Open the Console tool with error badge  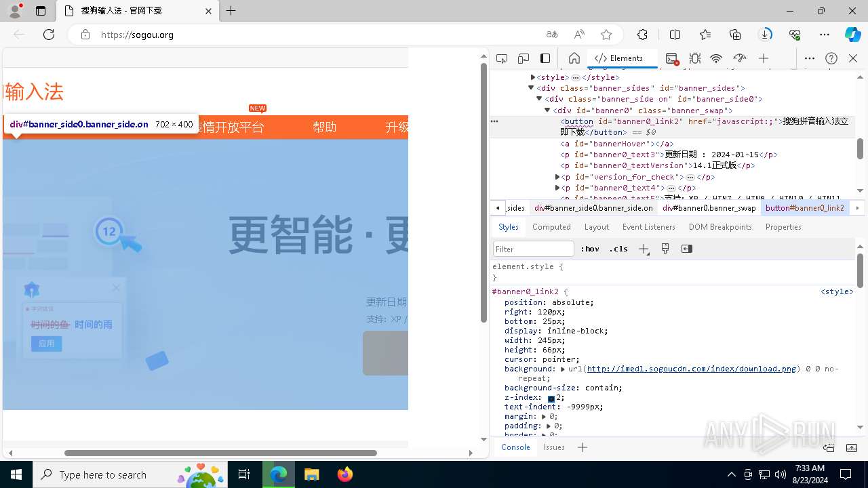pos(672,58)
